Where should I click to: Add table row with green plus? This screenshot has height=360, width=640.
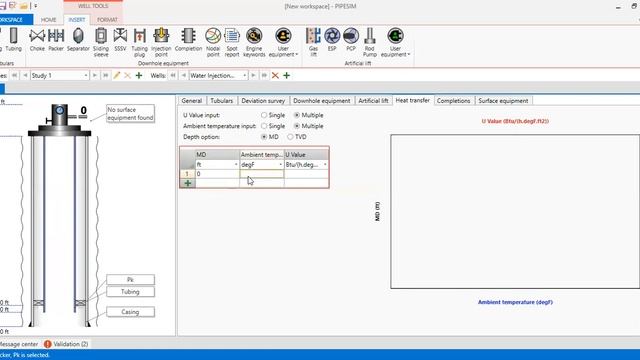tap(188, 183)
